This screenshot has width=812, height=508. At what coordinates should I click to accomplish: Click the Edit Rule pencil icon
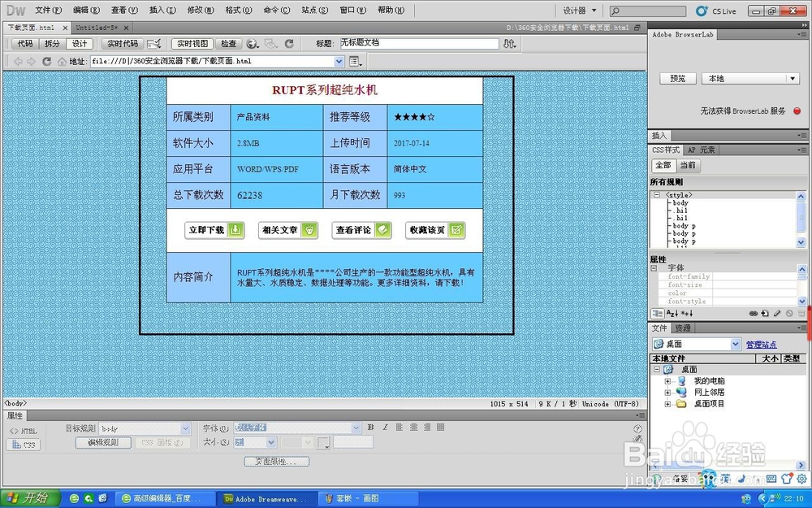[x=776, y=313]
